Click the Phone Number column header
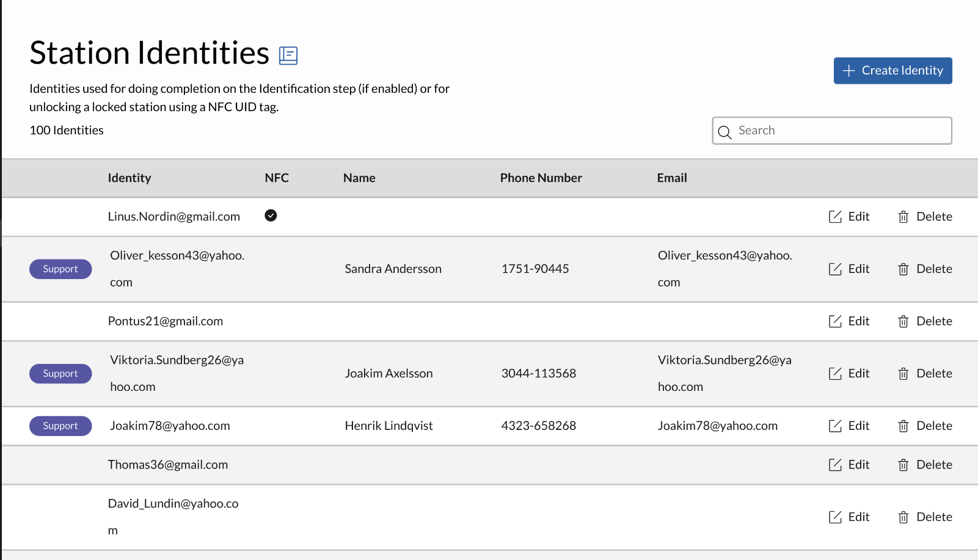Viewport: 978px width, 560px height. 541,178
